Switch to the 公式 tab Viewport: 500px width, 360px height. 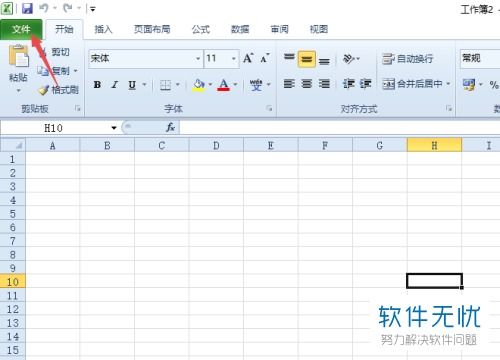click(x=201, y=29)
